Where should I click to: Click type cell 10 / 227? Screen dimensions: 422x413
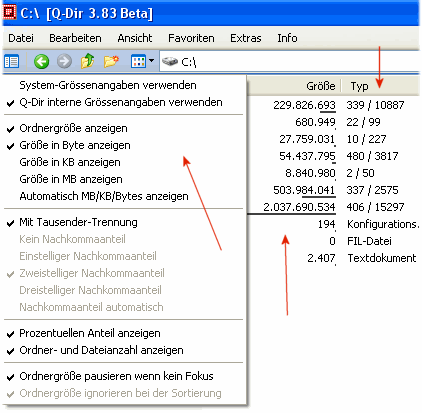(366, 139)
